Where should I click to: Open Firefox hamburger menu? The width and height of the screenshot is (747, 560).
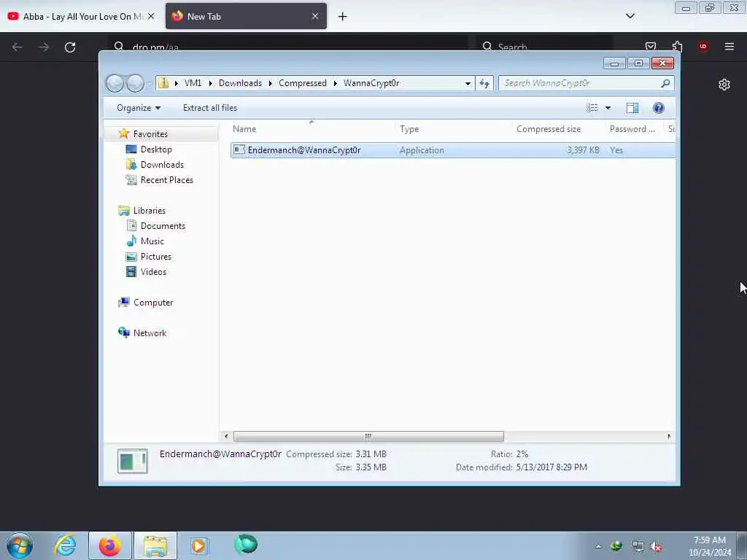(729, 47)
